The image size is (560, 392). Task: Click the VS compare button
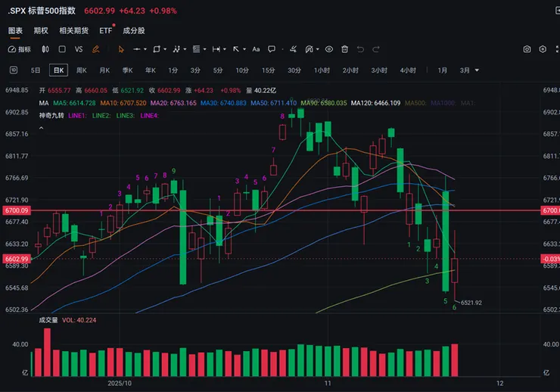[x=79, y=49]
